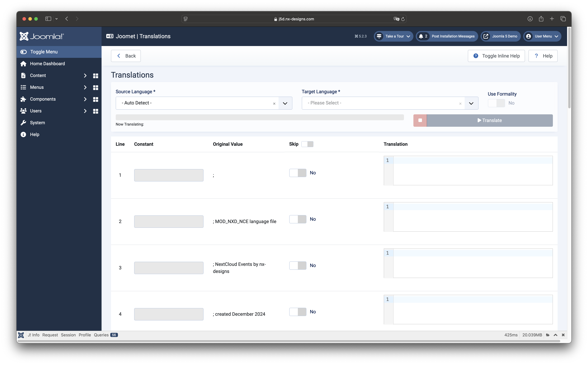This screenshot has width=588, height=365.
Task: Open the Target Language dropdown arrow
Action: click(x=471, y=103)
